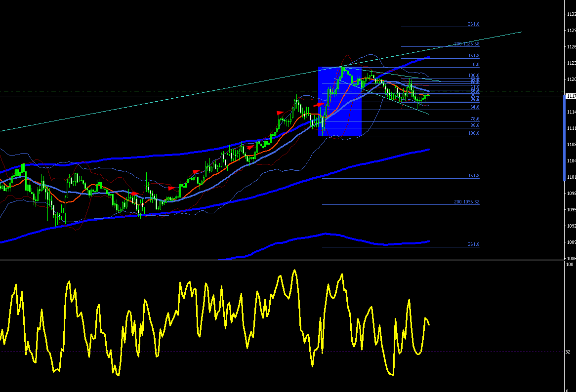Click the top 261.8 Fibonacci level label
The image size is (576, 392).
point(474,24)
